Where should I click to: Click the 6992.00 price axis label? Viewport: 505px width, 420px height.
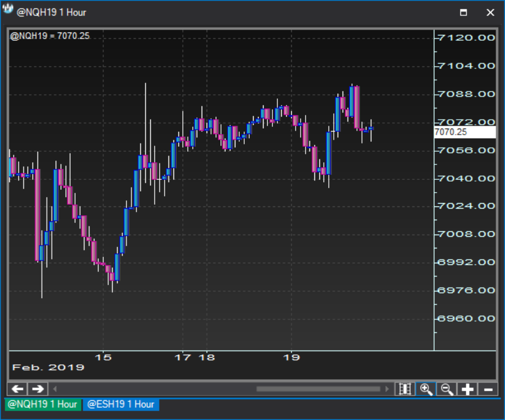point(467,262)
